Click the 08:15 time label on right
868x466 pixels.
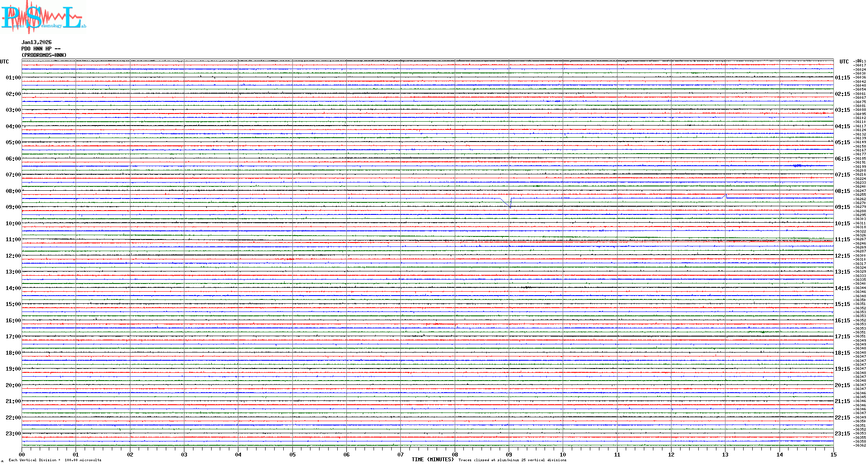tap(842, 191)
